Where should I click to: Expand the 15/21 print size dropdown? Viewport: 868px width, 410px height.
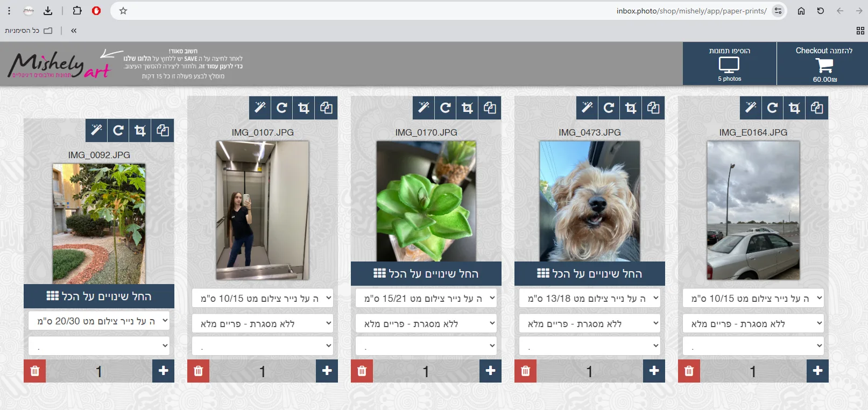point(426,299)
